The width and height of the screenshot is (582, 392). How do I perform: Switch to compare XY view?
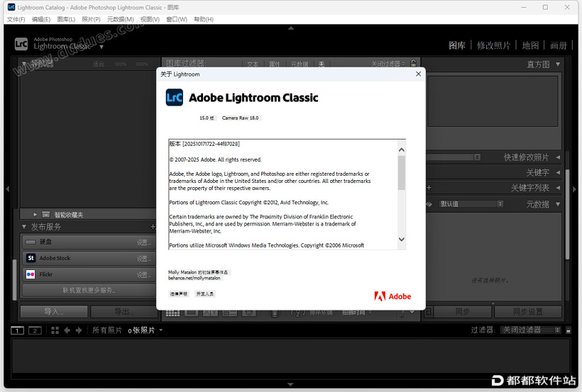pos(211,313)
